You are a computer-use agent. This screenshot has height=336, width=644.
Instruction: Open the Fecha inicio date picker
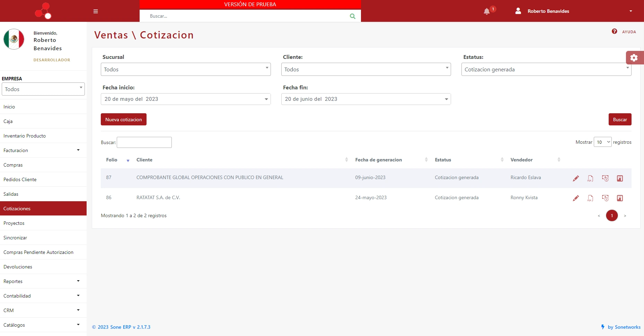pyautogui.click(x=186, y=99)
